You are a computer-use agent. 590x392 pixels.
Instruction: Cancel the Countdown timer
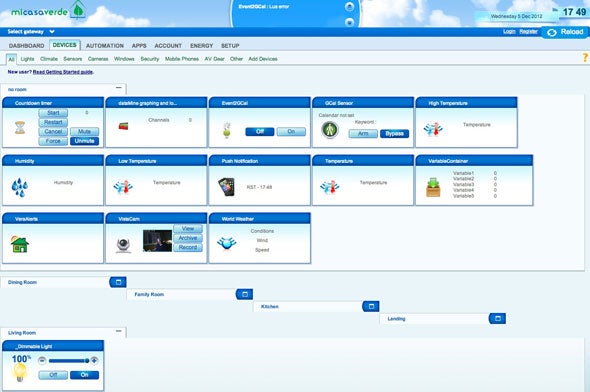[x=53, y=132]
